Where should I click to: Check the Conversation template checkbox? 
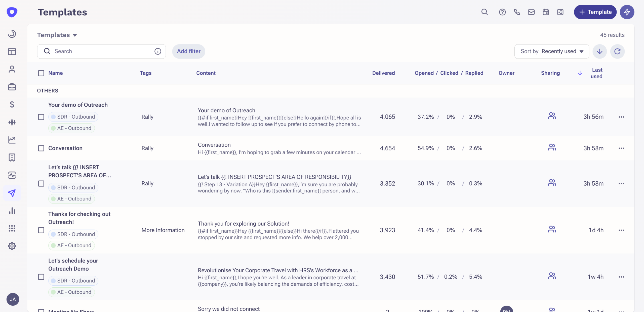pyautogui.click(x=41, y=148)
